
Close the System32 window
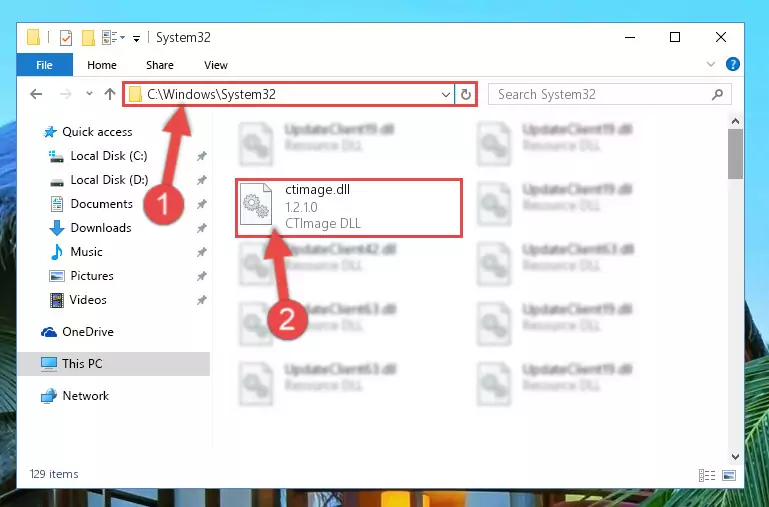(720, 37)
